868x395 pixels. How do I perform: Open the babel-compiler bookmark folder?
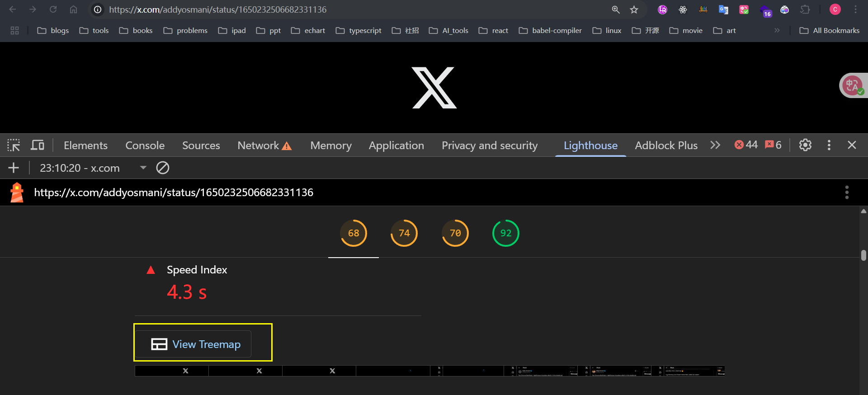[x=550, y=30]
